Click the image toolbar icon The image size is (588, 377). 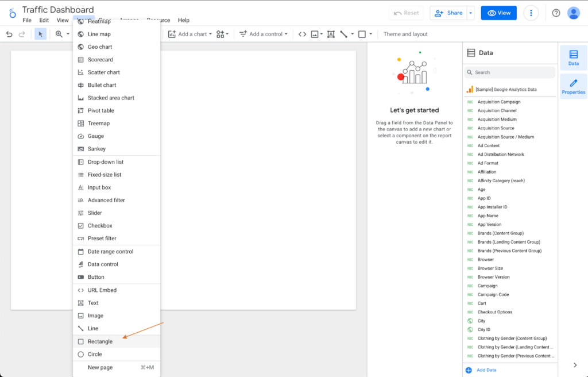point(315,34)
